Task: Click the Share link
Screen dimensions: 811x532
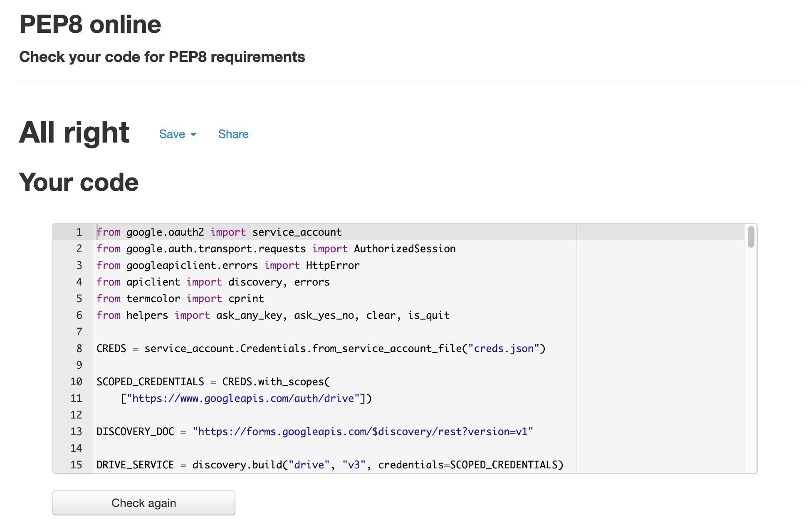Action: pos(233,134)
